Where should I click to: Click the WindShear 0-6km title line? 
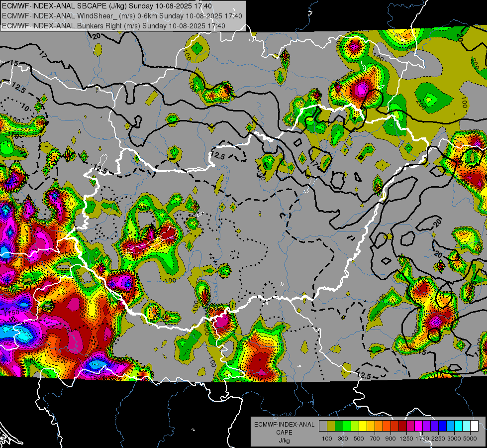click(x=122, y=16)
